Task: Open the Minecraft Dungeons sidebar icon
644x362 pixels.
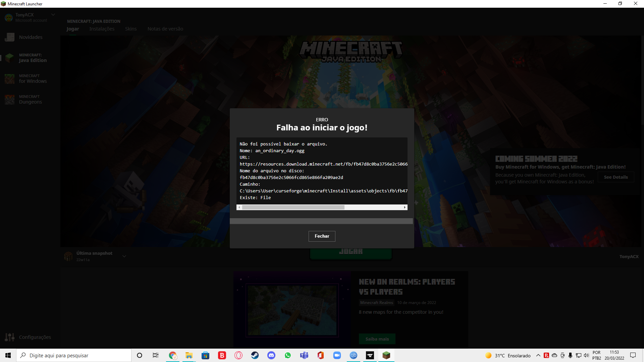Action: click(x=9, y=100)
